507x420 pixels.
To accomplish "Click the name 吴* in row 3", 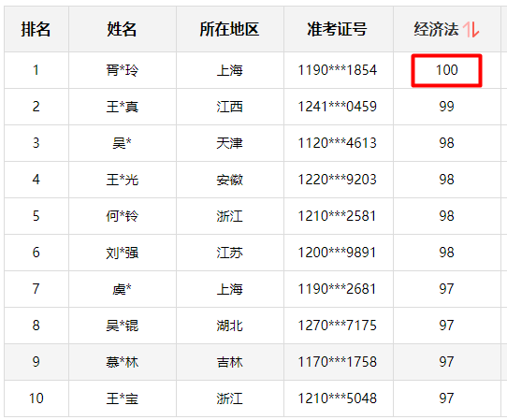I will coord(122,143).
